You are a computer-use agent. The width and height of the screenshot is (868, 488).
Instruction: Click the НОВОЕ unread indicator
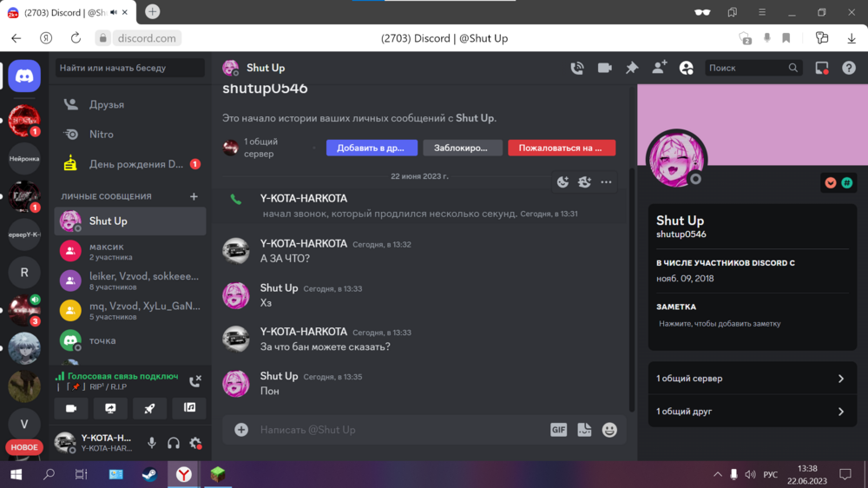click(x=24, y=447)
